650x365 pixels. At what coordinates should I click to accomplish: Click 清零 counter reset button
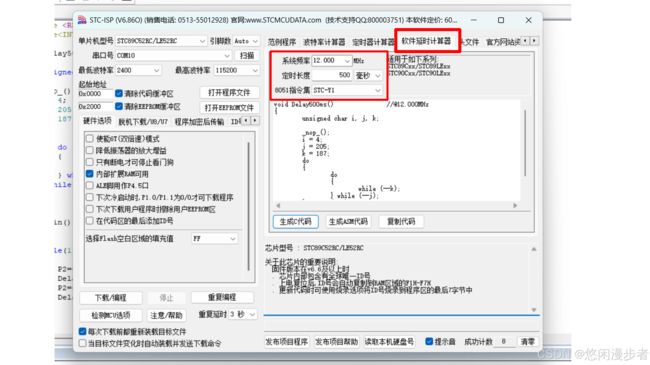pyautogui.click(x=528, y=342)
